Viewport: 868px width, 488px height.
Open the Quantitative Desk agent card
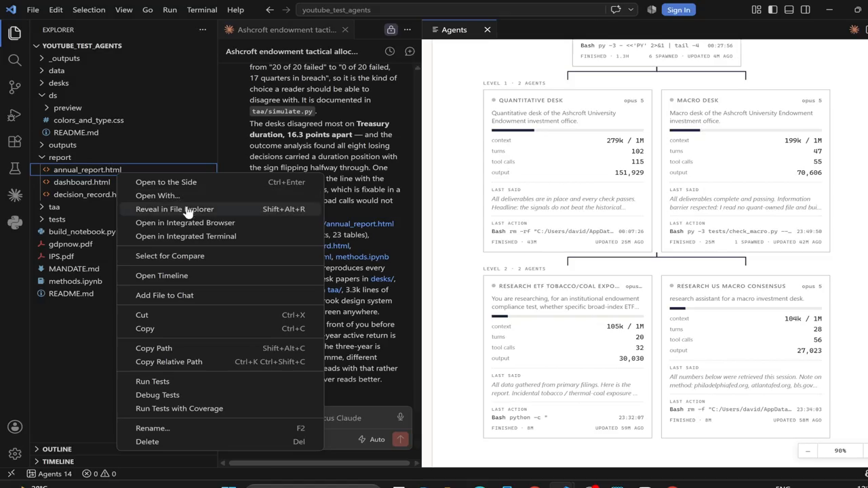click(x=568, y=171)
